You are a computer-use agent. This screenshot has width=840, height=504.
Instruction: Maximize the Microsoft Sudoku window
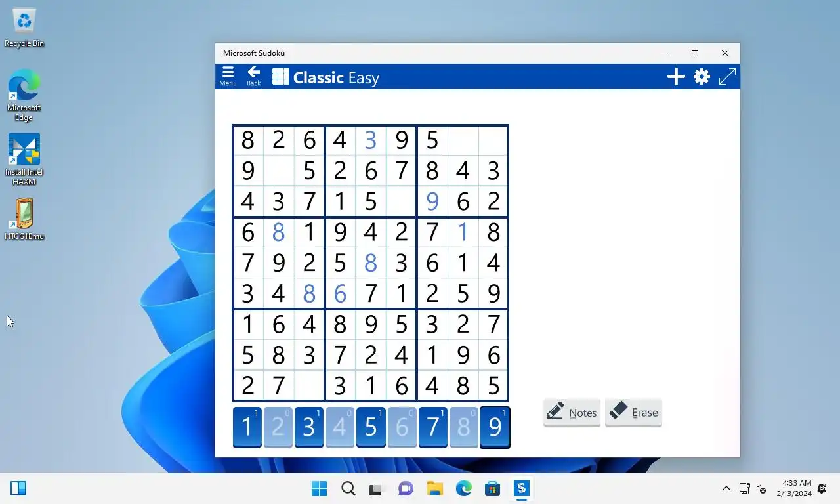(x=695, y=53)
